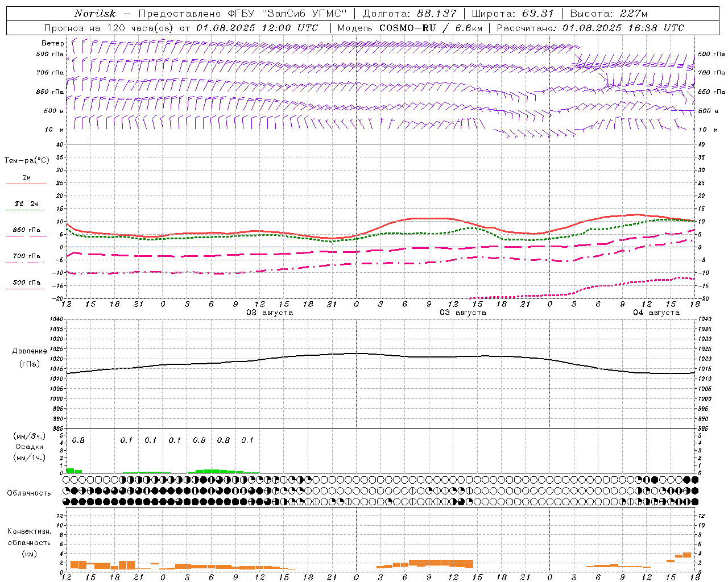Viewport: 728px width, 582px height.
Task: Click the "Конвективн." convective cloud label
Action: pyautogui.click(x=30, y=531)
